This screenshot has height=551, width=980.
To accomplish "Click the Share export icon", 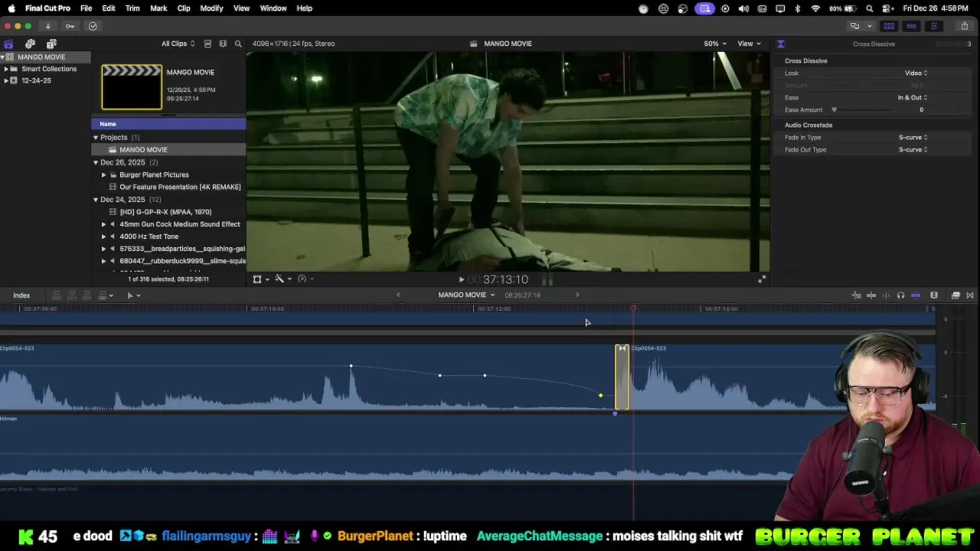I will (x=964, y=26).
